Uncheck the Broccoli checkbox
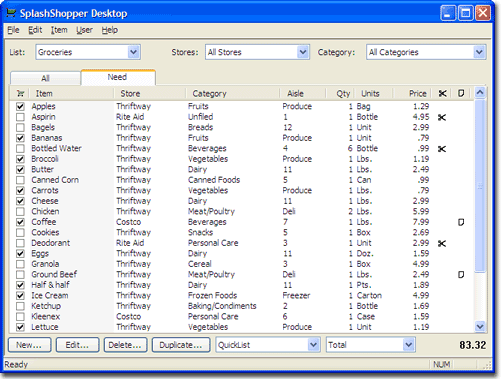 coord(20,159)
